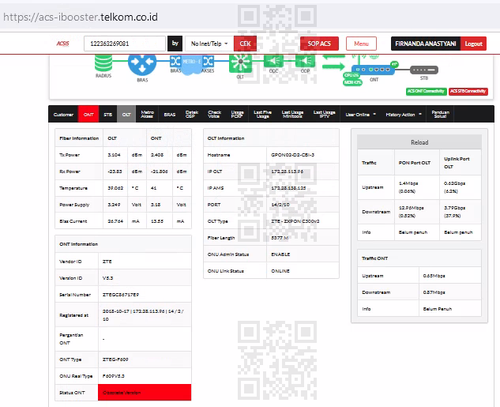Click the gray STB device icon

[x=424, y=70]
